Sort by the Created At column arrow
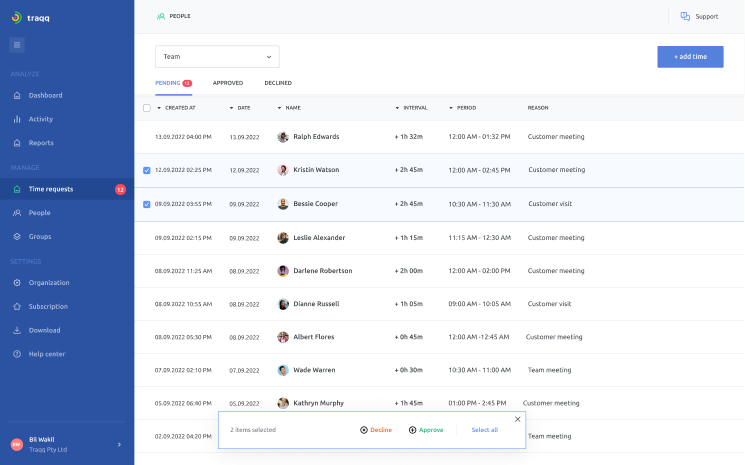The width and height of the screenshot is (745, 465). pos(159,108)
